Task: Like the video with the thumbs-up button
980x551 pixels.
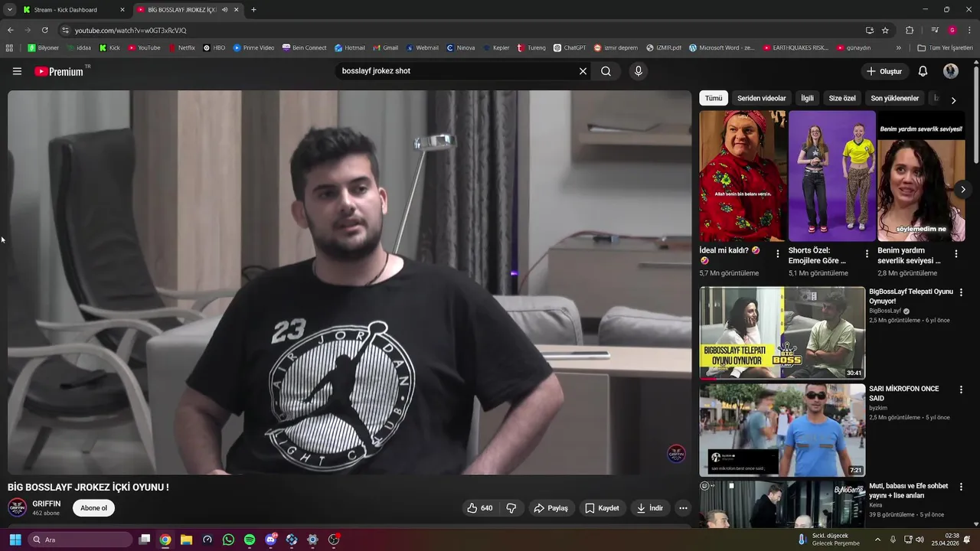Action: [480, 508]
